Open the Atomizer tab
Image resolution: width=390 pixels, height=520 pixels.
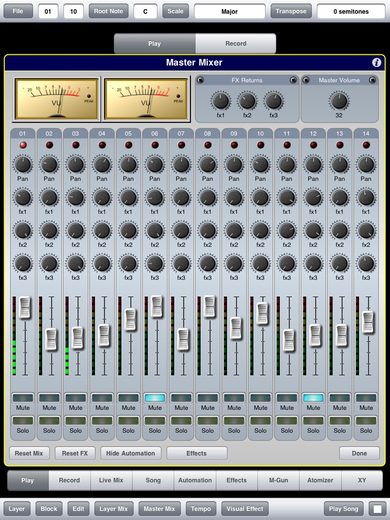click(320, 480)
